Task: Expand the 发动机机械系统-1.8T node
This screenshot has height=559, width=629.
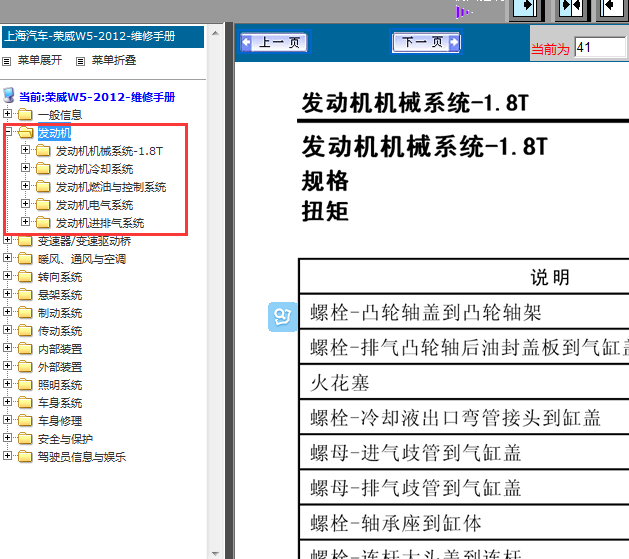Action: click(x=25, y=150)
